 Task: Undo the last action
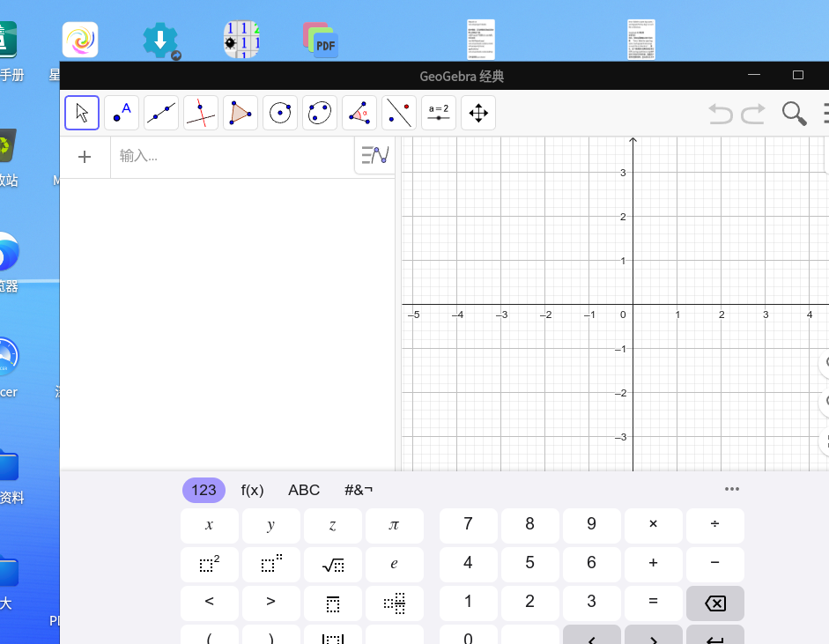[721, 114]
